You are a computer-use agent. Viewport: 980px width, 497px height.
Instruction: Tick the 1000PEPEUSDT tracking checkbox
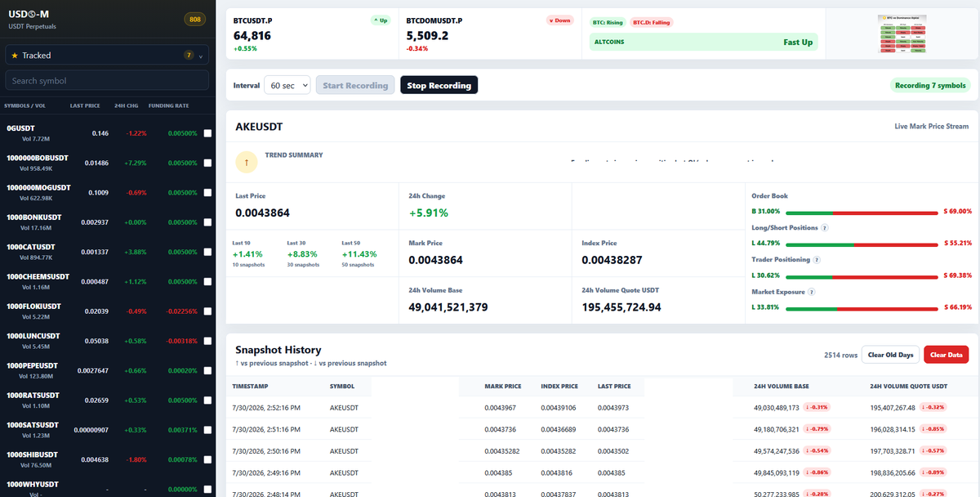[x=207, y=370]
